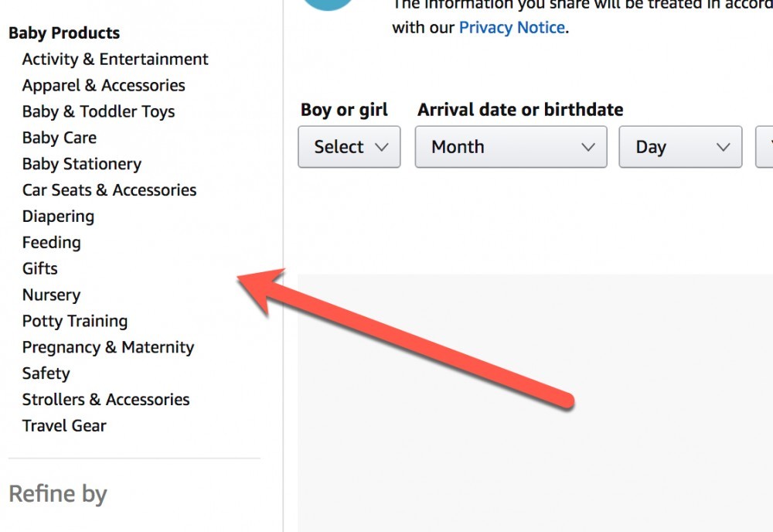View Pregnancy & Maternity items
Viewport: 773px width, 532px height.
click(x=107, y=347)
